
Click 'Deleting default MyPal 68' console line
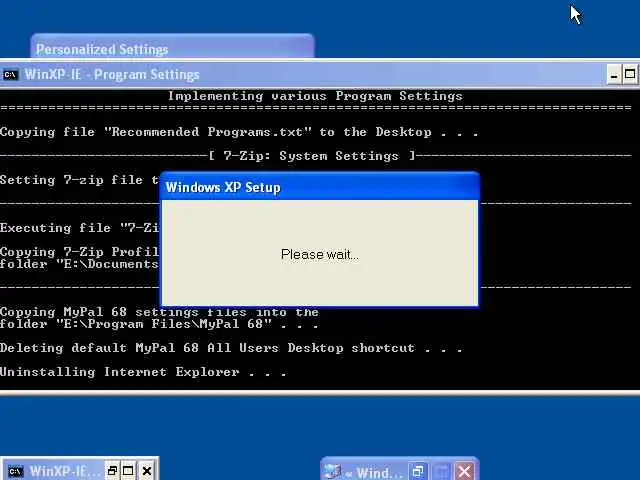coord(231,348)
